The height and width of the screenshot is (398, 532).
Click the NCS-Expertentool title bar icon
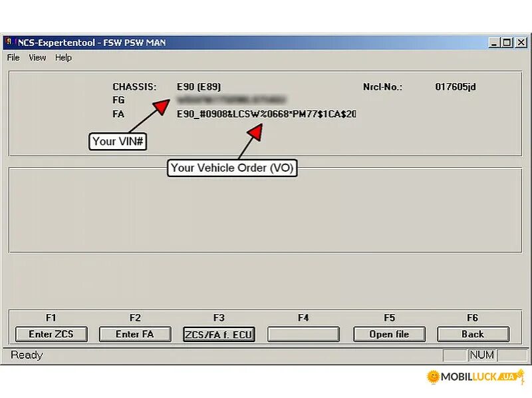[x=9, y=42]
